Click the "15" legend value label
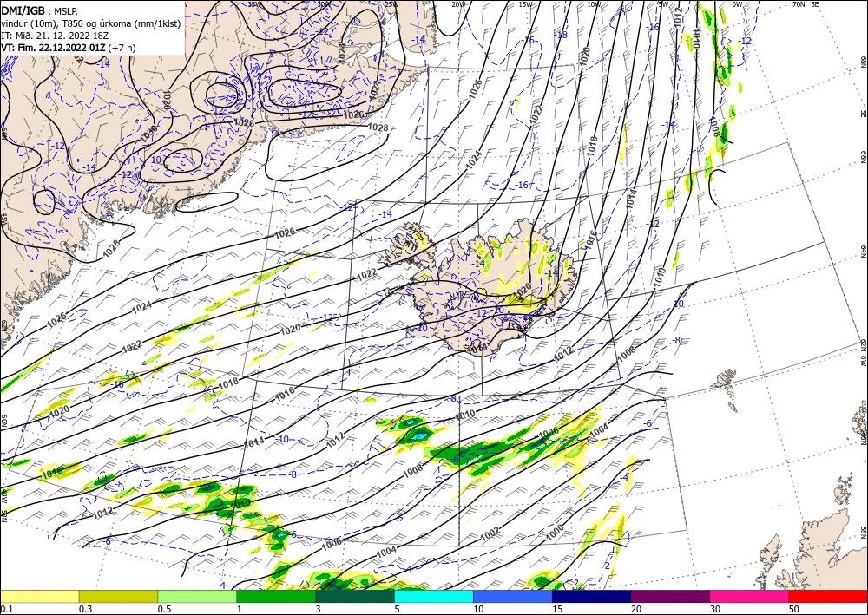This screenshot has width=868, height=615. point(557,609)
